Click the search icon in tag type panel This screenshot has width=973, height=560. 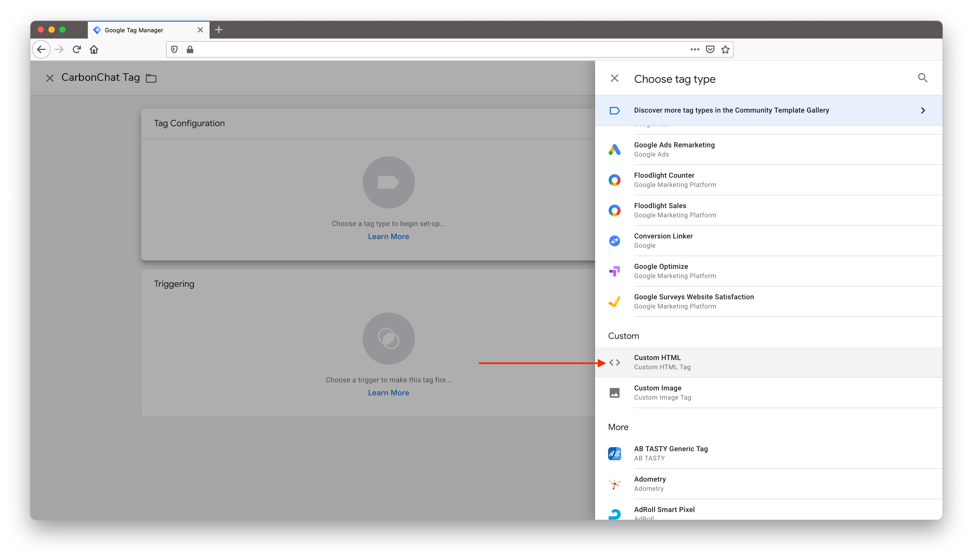[922, 78]
